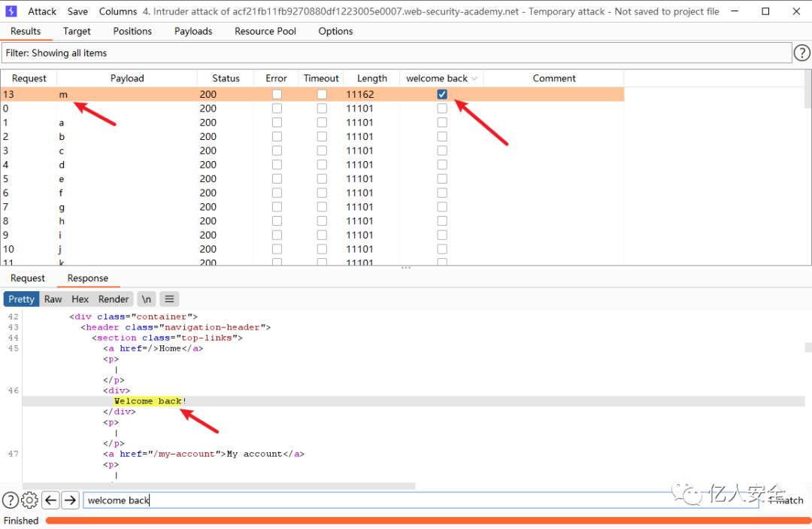
Task: Toggle Timeout checkbox for payload j
Action: [x=322, y=248]
